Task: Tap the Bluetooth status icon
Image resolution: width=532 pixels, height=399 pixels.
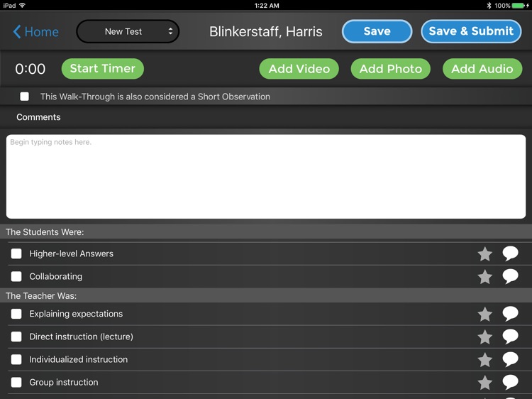Action: [x=489, y=6]
